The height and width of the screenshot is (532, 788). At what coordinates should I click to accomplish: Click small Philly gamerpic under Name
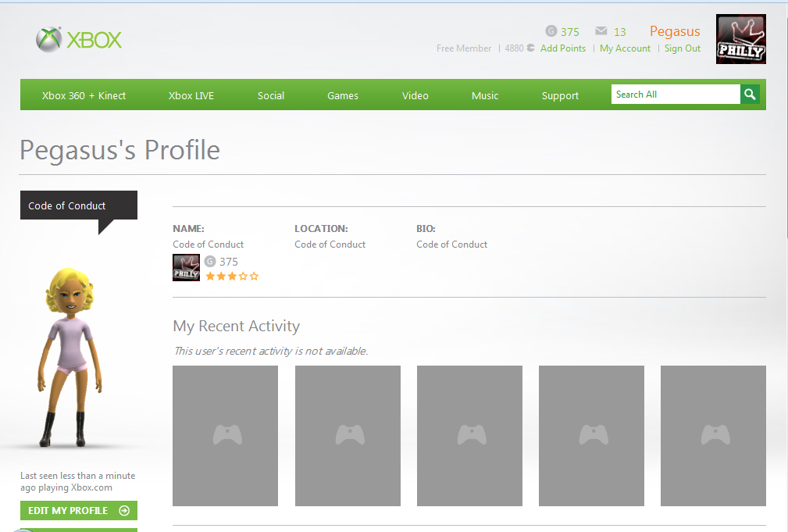point(187,267)
